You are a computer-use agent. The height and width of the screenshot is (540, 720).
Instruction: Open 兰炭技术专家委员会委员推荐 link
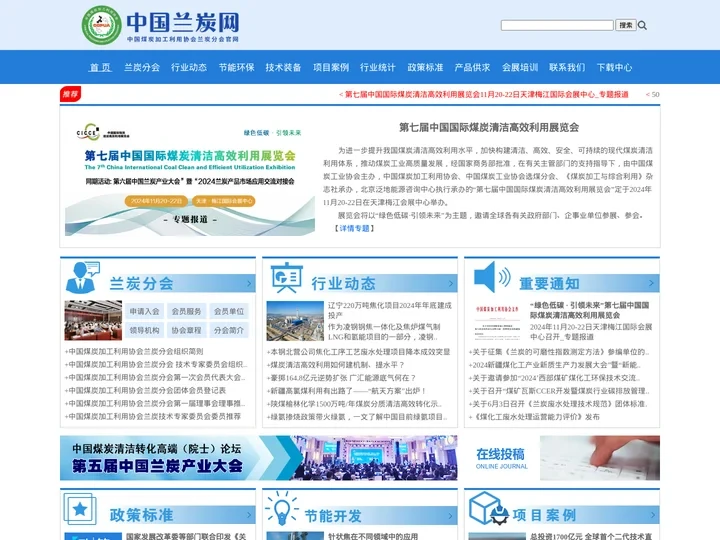click(153, 416)
